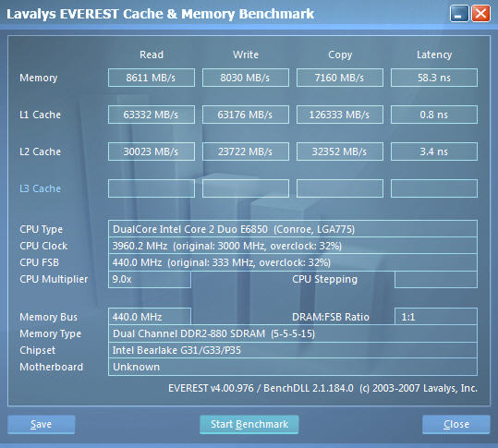
Task: Click the Memory Latency 58.3 ns field
Action: point(434,78)
